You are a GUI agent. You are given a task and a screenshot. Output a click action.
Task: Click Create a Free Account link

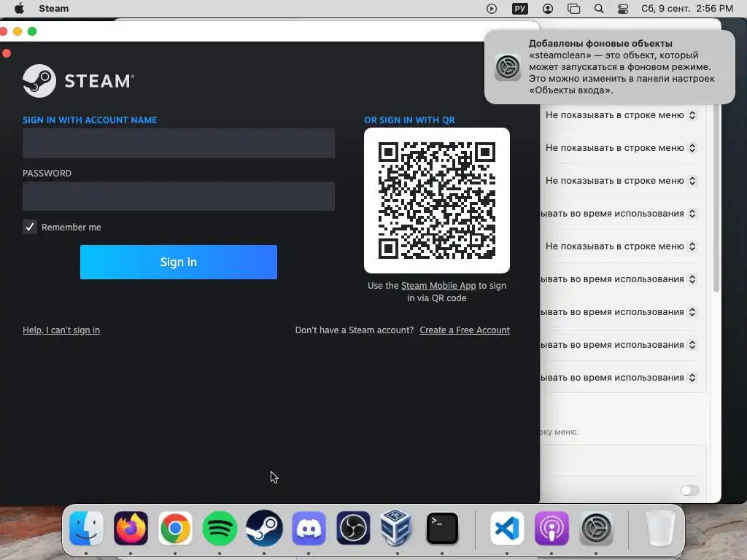pyautogui.click(x=465, y=330)
